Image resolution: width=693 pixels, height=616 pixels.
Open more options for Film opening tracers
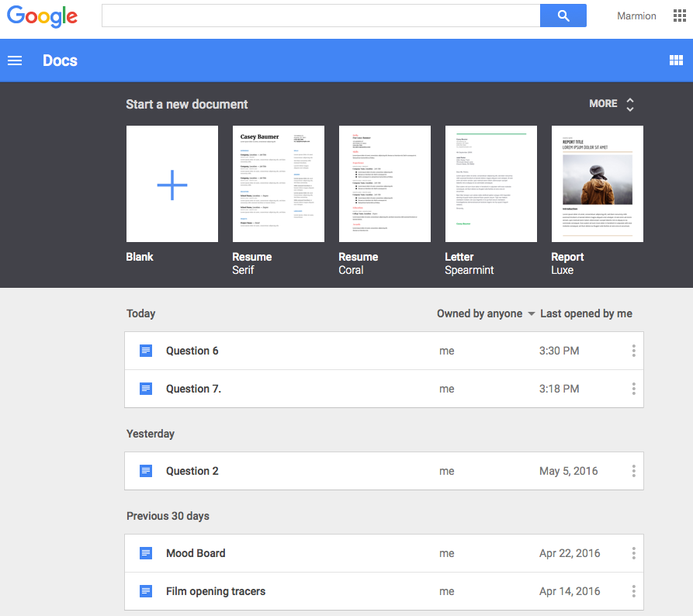pos(633,591)
